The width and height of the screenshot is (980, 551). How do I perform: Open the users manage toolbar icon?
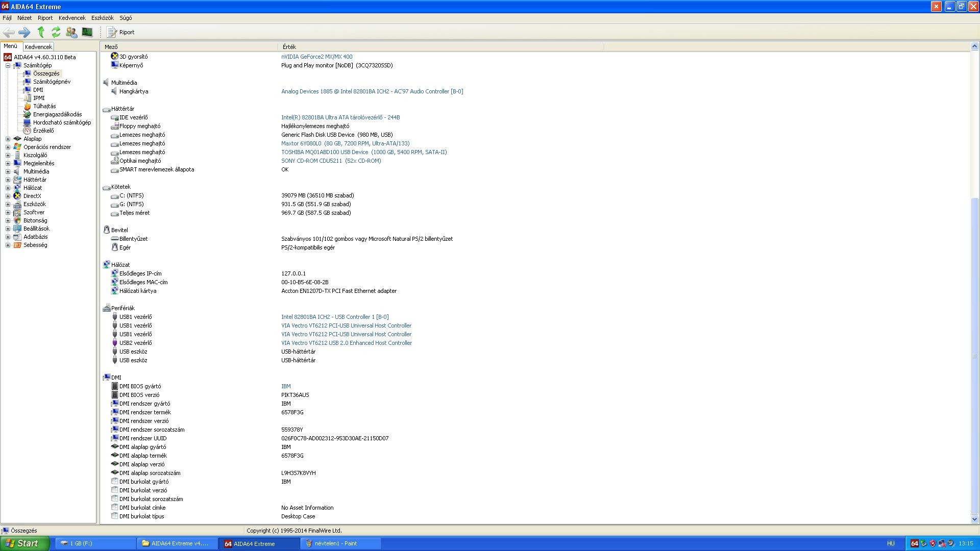(x=71, y=32)
